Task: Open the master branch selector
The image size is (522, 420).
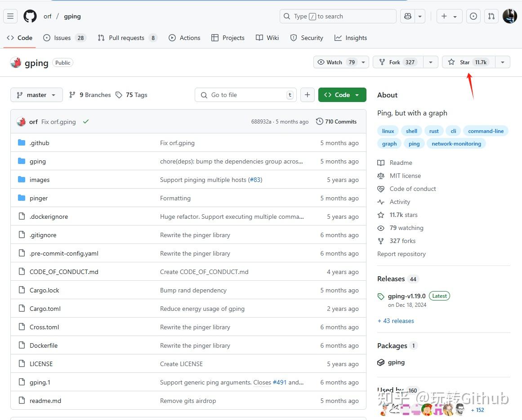Action: coord(36,95)
